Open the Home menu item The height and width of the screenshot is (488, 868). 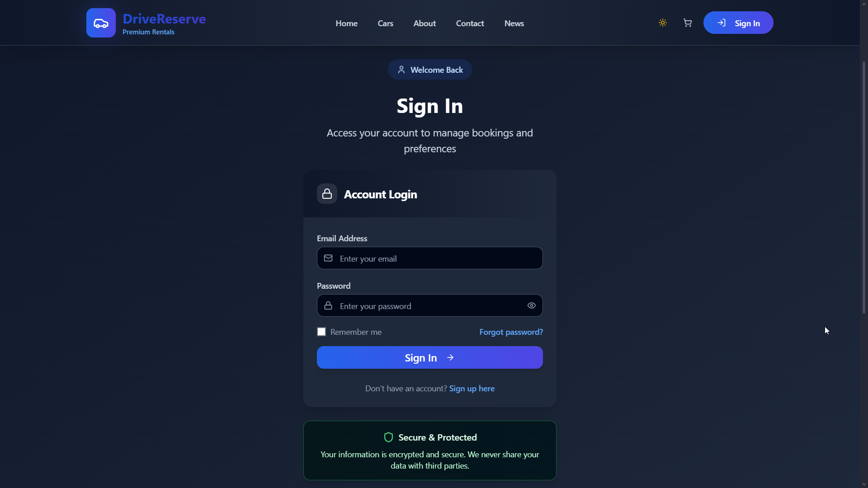[x=346, y=23]
